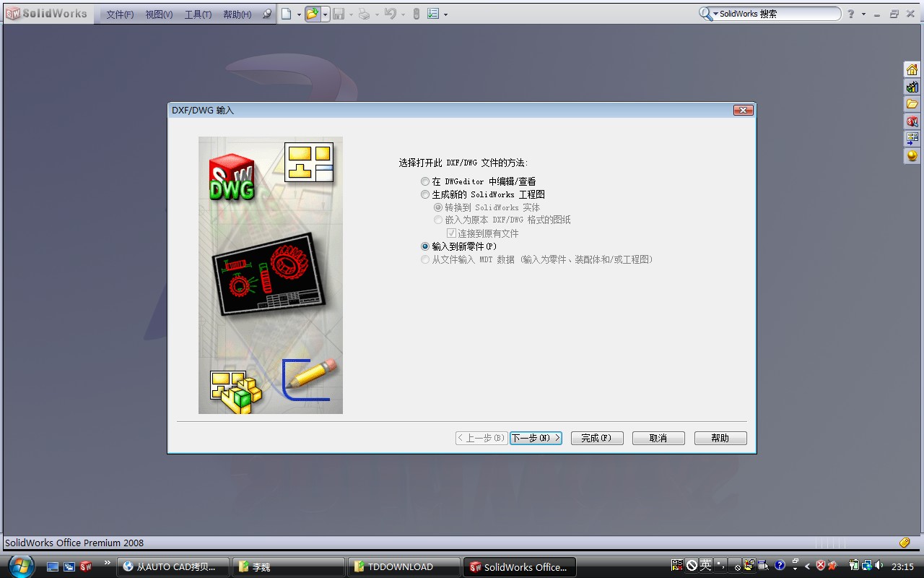The height and width of the screenshot is (578, 924).
Task: Type in the SolidWorks 搜索 search field
Action: click(778, 14)
